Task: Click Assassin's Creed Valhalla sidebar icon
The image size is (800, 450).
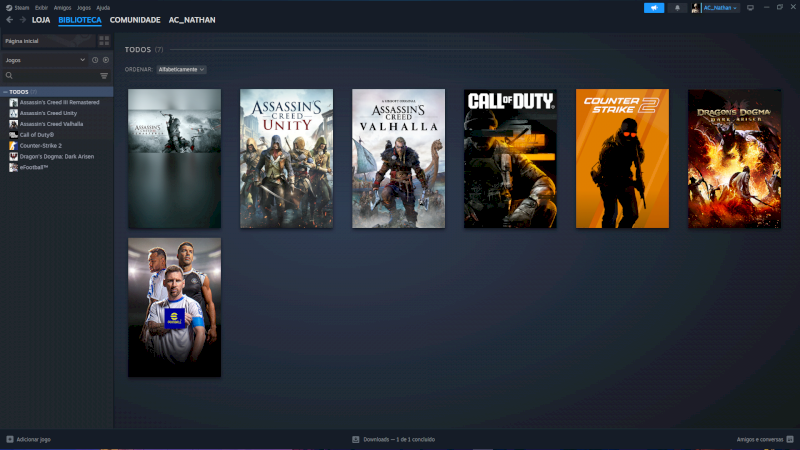Action: click(14, 123)
